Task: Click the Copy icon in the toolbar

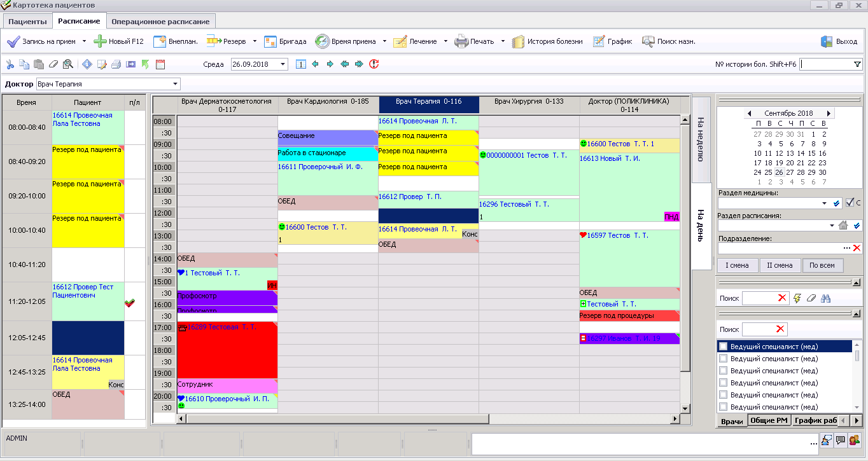Action: [24, 64]
